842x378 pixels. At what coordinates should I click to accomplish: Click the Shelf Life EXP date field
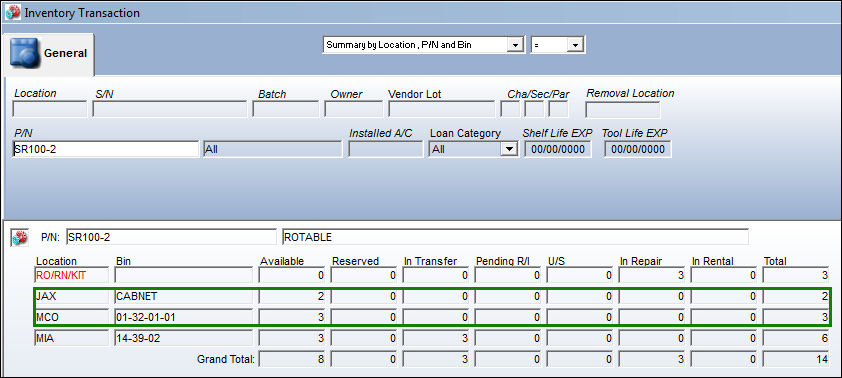coord(558,149)
